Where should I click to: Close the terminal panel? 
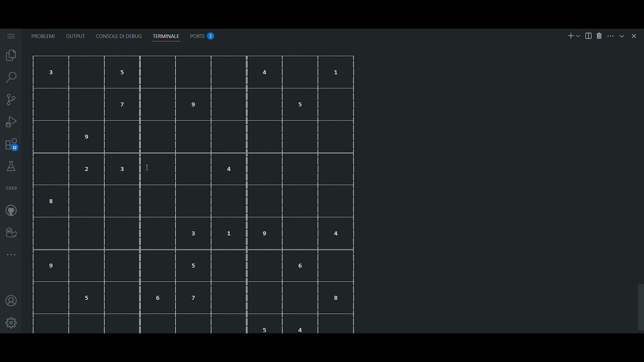point(634,36)
